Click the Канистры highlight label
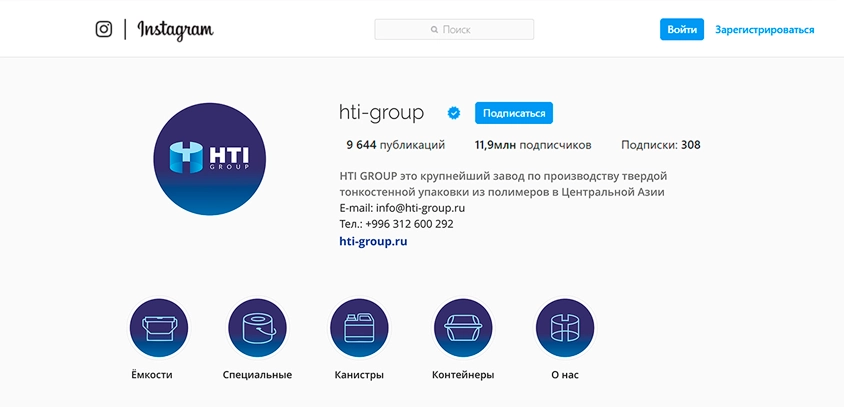This screenshot has width=844, height=407. coord(359,375)
